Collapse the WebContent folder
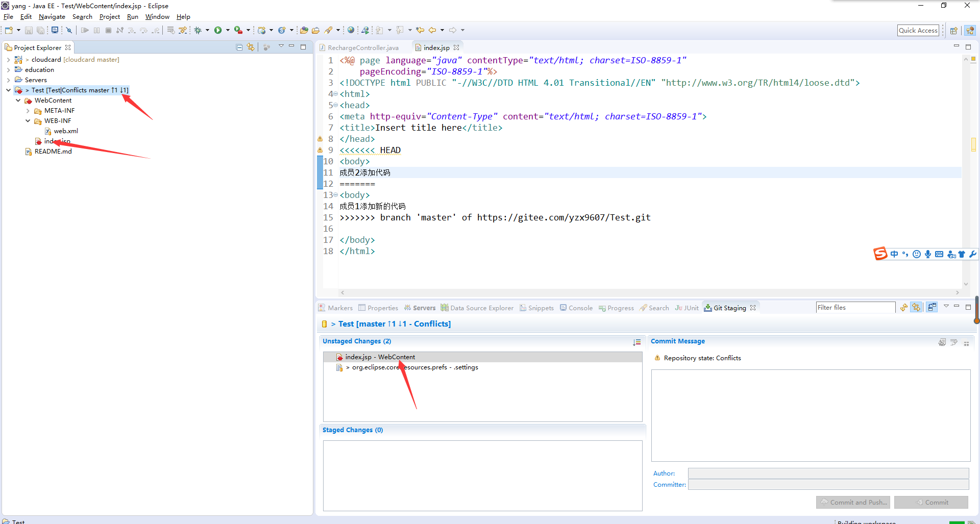The width and height of the screenshot is (980, 524). pyautogui.click(x=18, y=101)
